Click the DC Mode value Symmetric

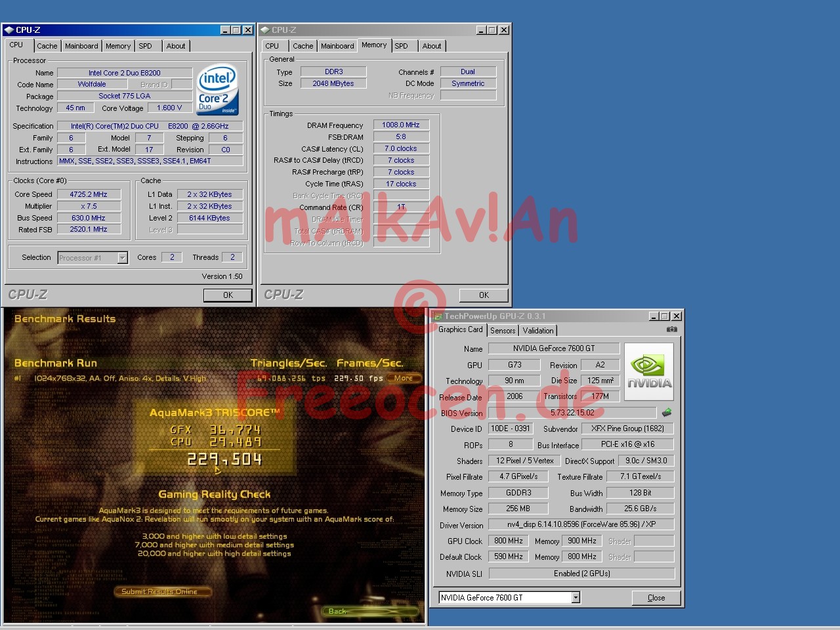(468, 84)
